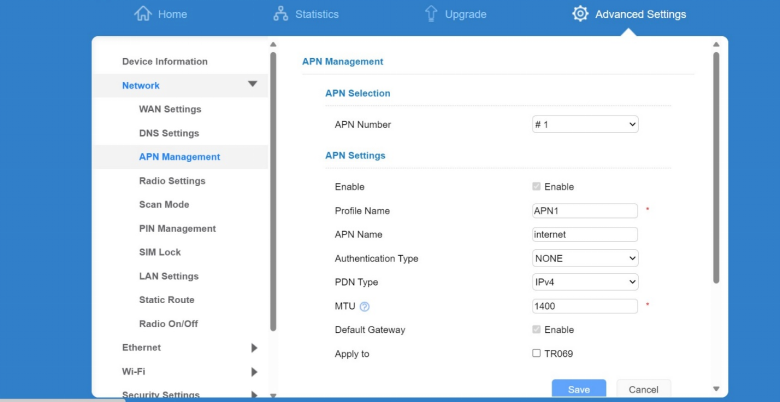Expand the Ethernet menu section
This screenshot has height=402, width=780.
(253, 348)
